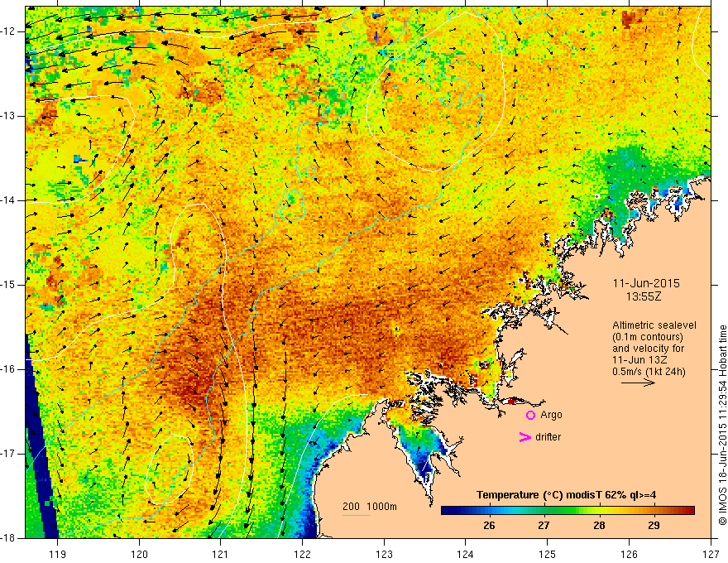Click longitude axis label 126
The height and width of the screenshot is (563, 728).
629,554
